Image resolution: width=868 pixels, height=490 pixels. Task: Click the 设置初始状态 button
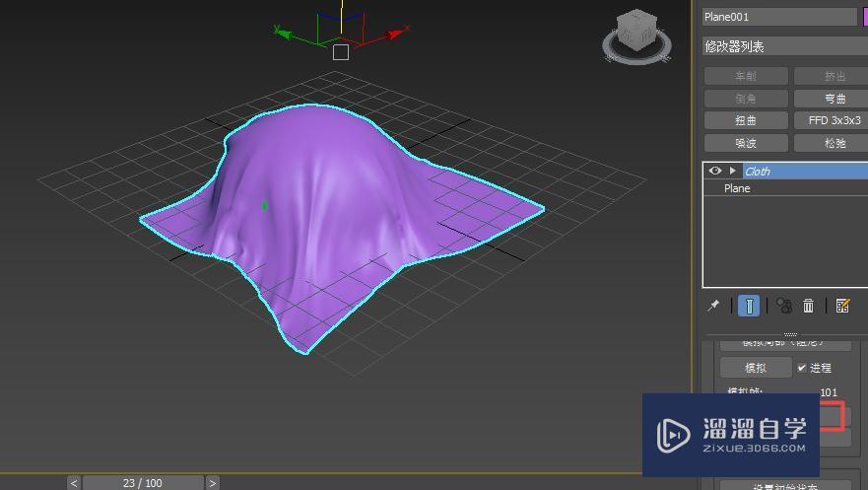click(x=785, y=485)
